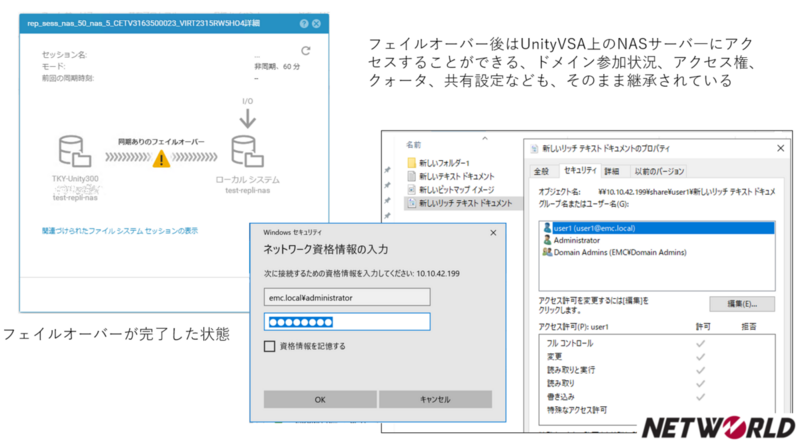Click the Administrator account icon
The width and height of the screenshot is (800, 445).
547,240
